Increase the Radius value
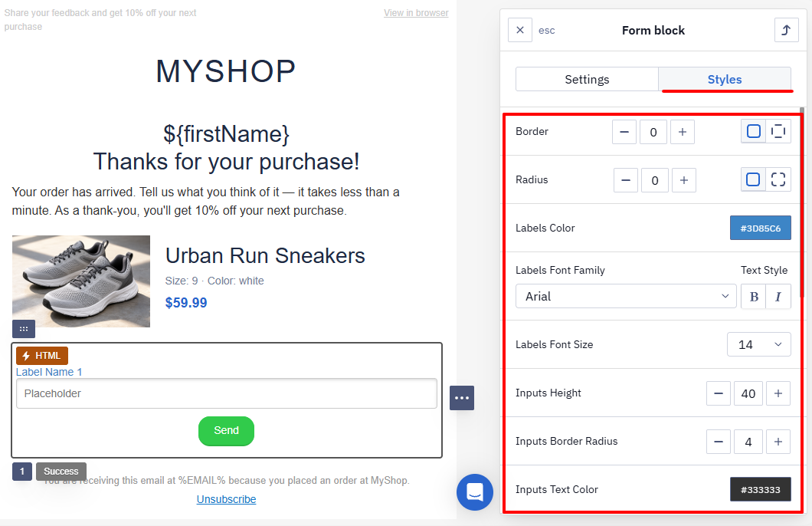812x526 pixels. click(683, 180)
